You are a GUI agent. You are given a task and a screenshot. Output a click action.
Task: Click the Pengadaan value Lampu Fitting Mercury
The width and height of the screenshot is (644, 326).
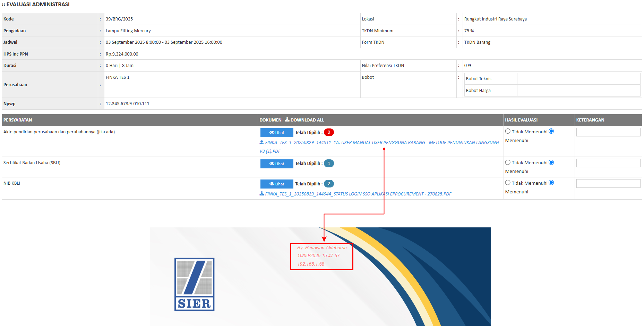(128, 31)
